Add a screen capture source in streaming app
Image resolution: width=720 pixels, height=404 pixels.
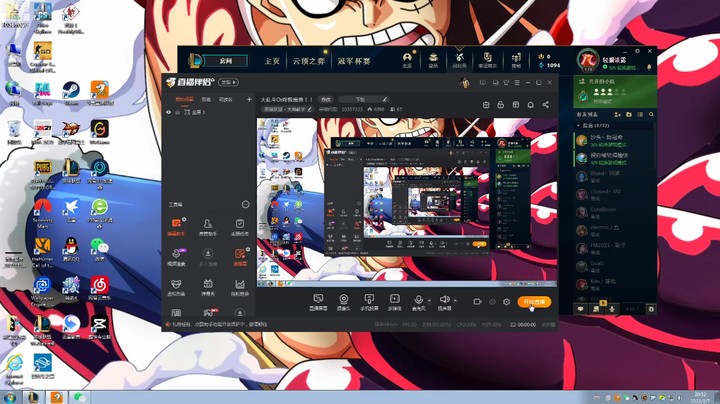(x=318, y=302)
